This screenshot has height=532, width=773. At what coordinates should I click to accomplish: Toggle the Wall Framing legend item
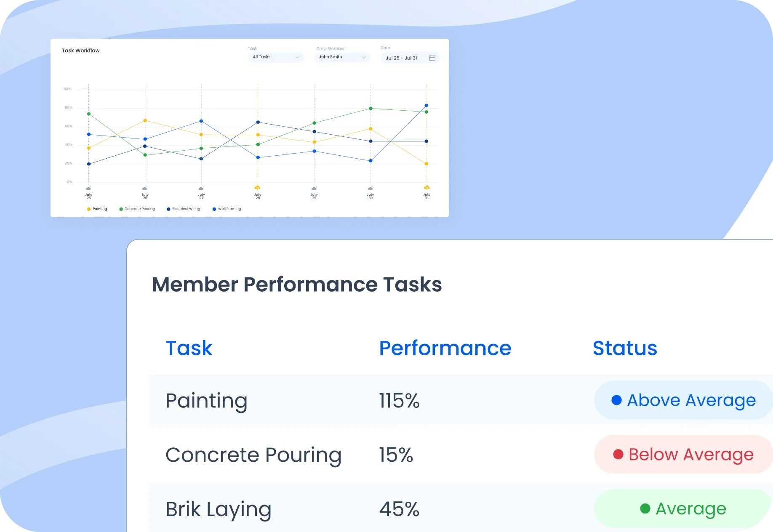point(227,209)
